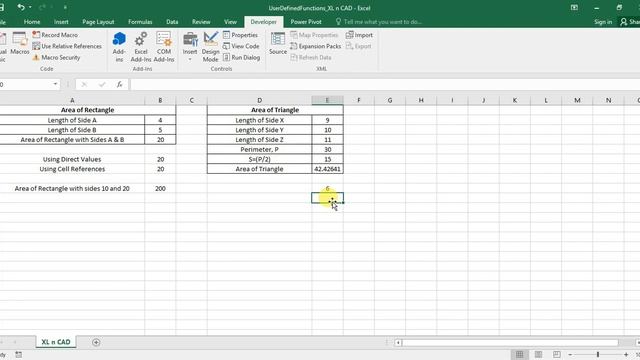Screen dimensions: 640x360
Task: Click the zoom out minus button
Action: 570,355
